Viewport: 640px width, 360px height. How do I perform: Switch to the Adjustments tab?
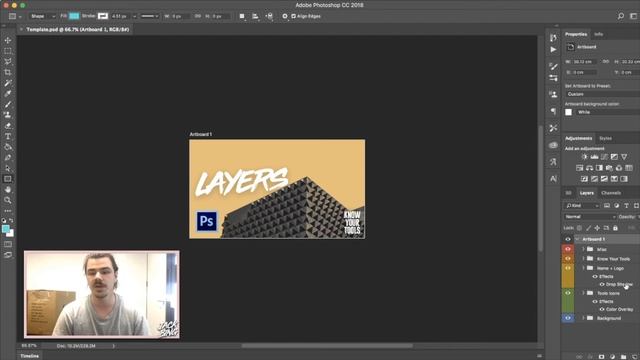point(578,138)
